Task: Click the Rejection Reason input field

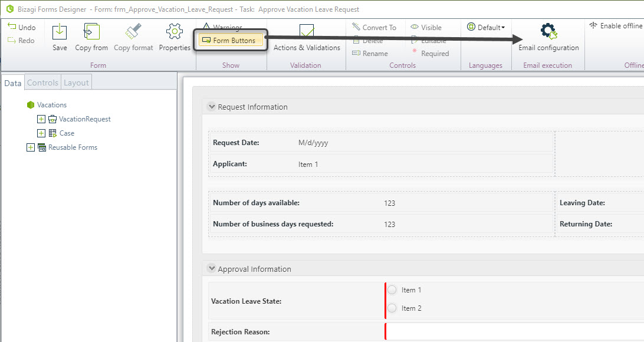Action: (514, 332)
